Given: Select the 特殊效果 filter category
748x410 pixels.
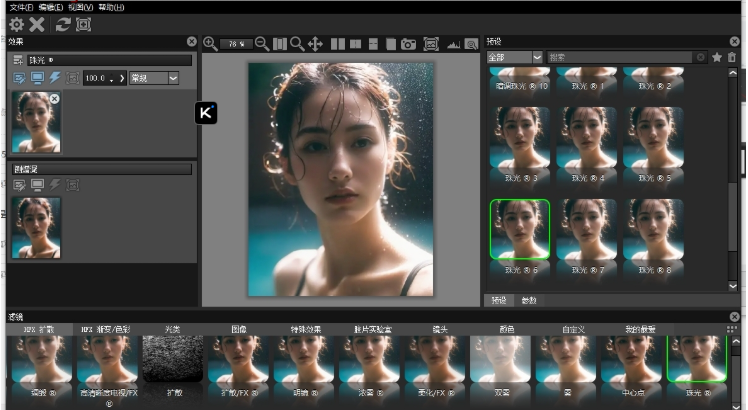Looking at the screenshot, I should pos(306,329).
